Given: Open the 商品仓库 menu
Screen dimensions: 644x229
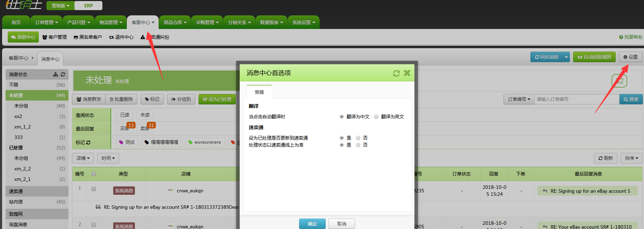Looking at the screenshot, I should click(x=175, y=22).
